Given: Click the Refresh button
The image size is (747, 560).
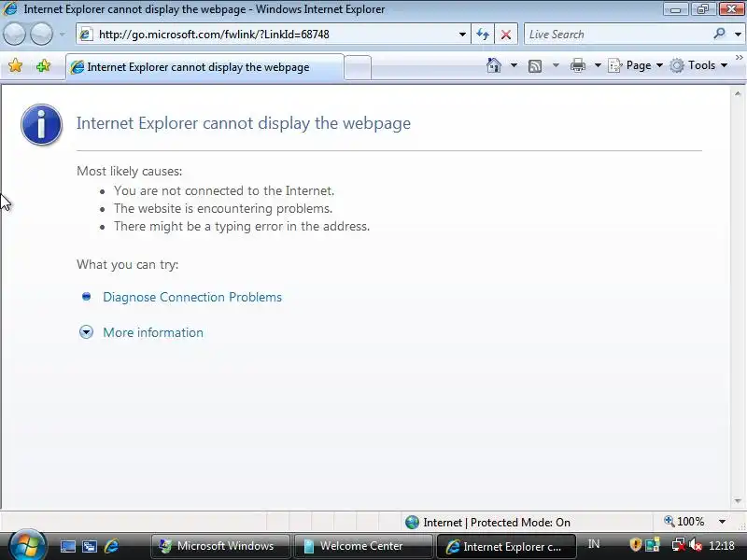Looking at the screenshot, I should pyautogui.click(x=483, y=35).
